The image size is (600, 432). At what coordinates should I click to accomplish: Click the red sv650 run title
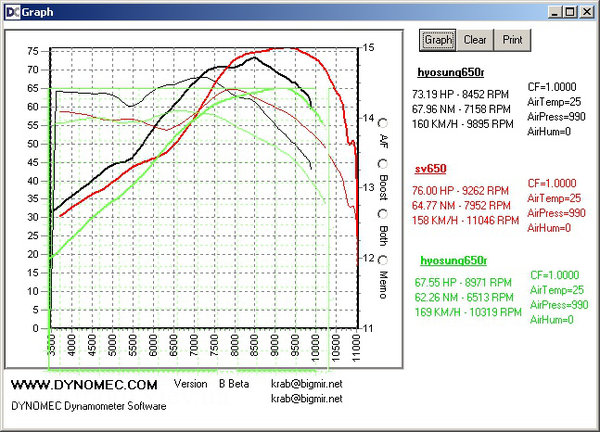click(x=430, y=169)
